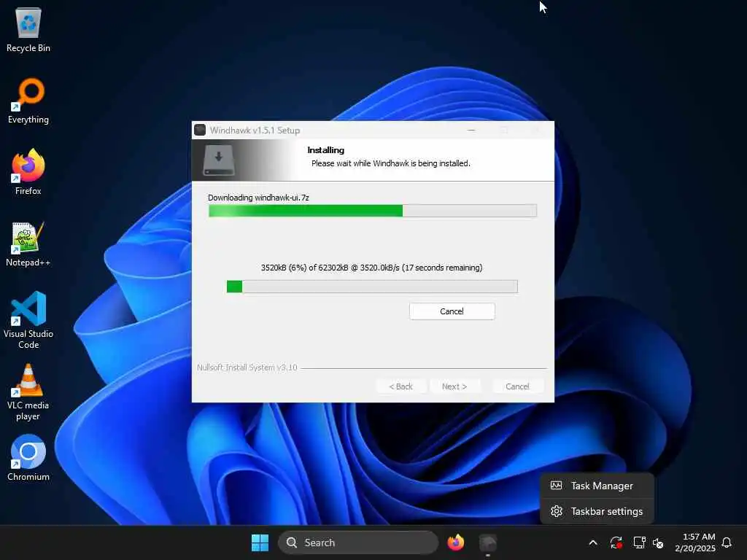This screenshot has width=747, height=560.
Task: Click the bottom Cancel button in the installer
Action: [517, 386]
